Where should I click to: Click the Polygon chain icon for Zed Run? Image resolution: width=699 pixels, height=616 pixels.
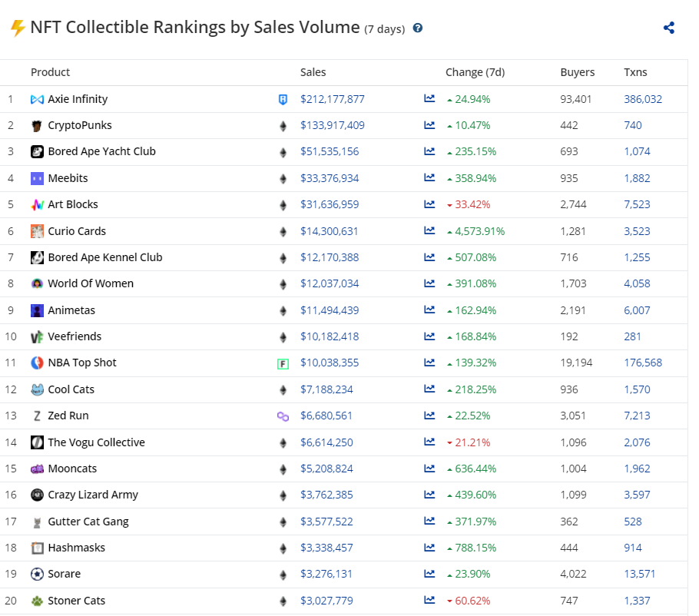coord(283,416)
